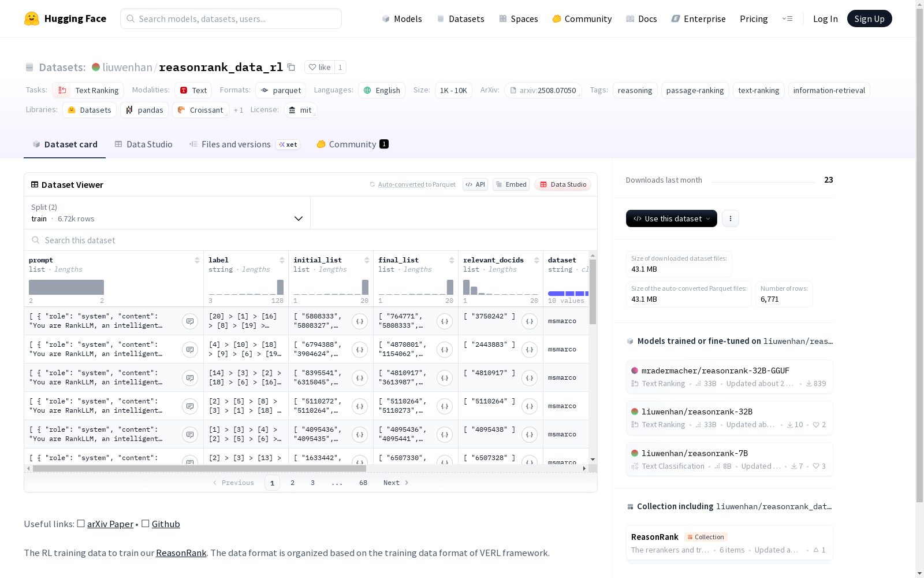Image resolution: width=924 pixels, height=578 pixels.
Task: Click the Log In link
Action: click(x=825, y=18)
